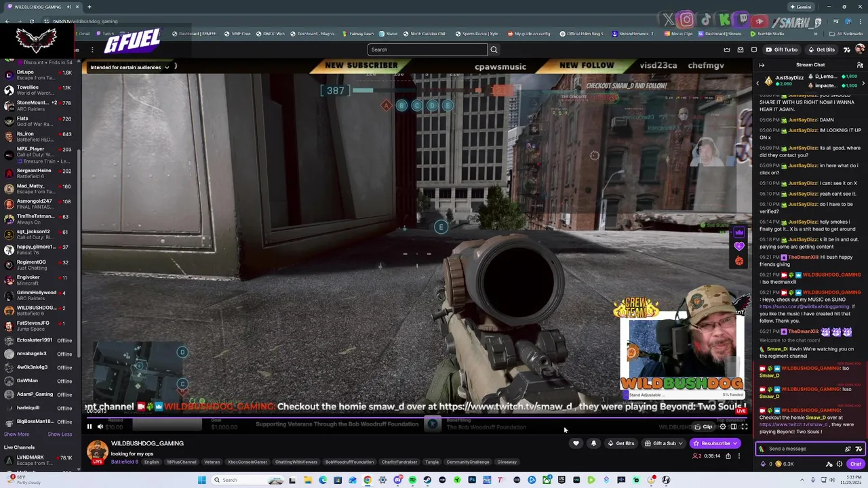Open StoneMount channel in sidebar
The width and height of the screenshot is (868, 488).
coord(39,105)
